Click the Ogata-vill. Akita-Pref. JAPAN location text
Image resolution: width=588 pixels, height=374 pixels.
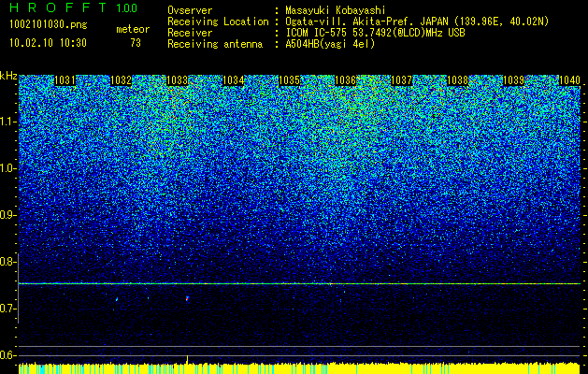pyautogui.click(x=417, y=22)
